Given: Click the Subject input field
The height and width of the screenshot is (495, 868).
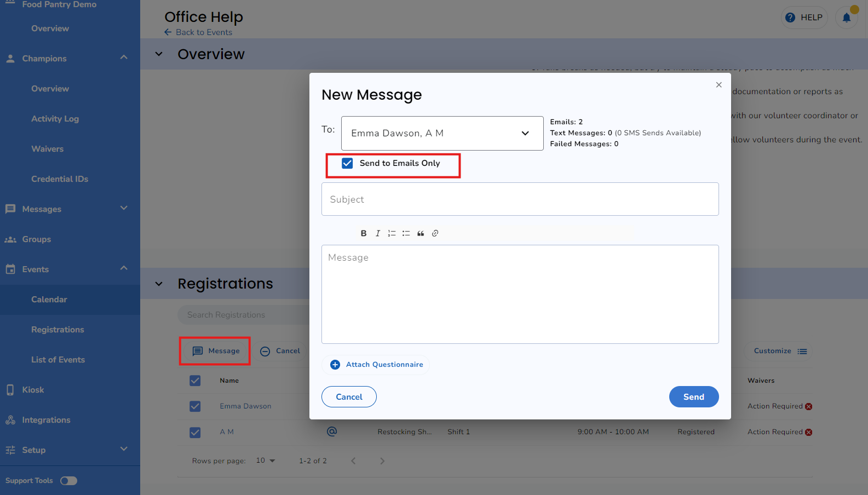Looking at the screenshot, I should 520,199.
